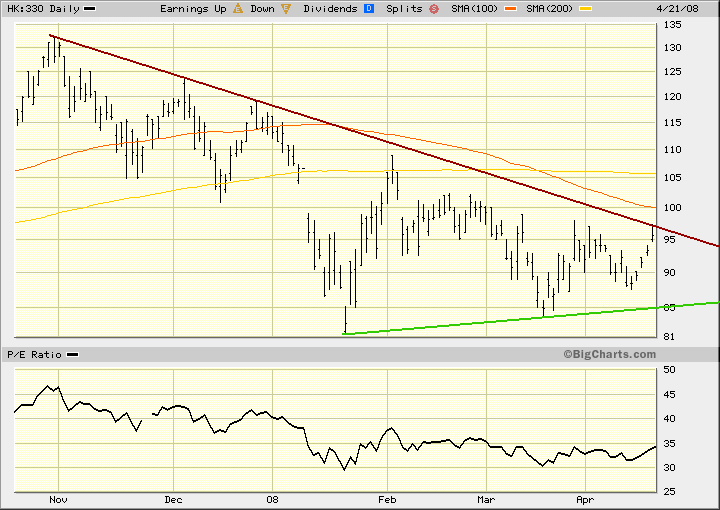Click the 30 P/E axis label
Screen dimensions: 720x510
point(669,467)
